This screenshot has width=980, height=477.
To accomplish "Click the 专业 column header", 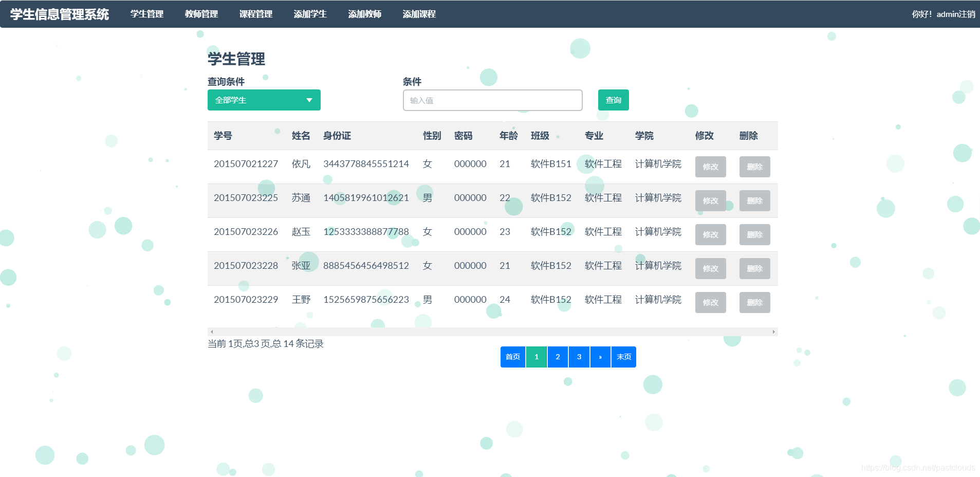I will pos(594,136).
